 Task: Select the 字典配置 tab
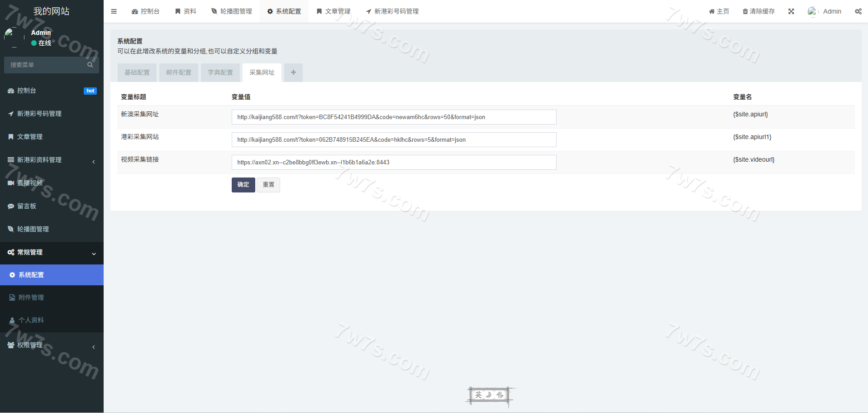point(220,72)
